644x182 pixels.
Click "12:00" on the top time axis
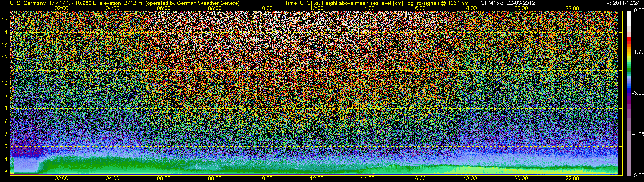tap(317, 8)
